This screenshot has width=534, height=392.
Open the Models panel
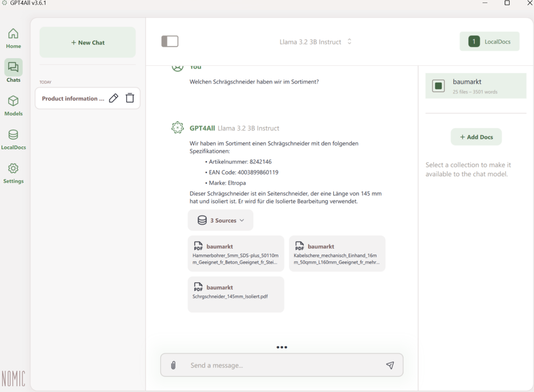click(x=13, y=105)
